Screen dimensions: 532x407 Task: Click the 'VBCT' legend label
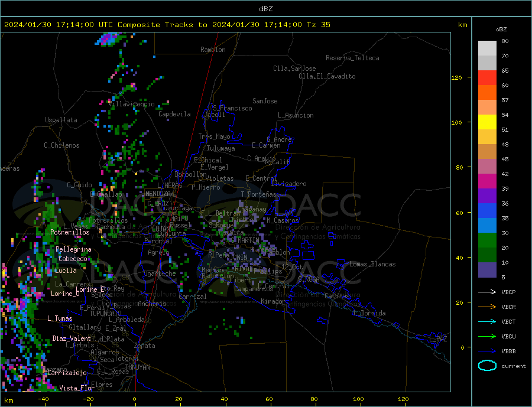508,321
